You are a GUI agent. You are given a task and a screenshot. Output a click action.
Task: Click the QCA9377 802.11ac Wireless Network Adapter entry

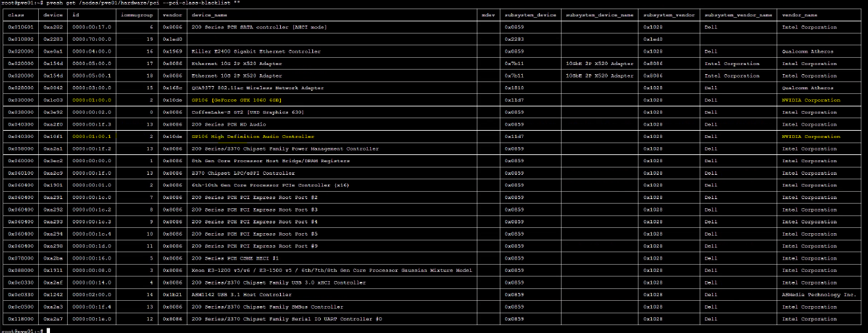257,88
